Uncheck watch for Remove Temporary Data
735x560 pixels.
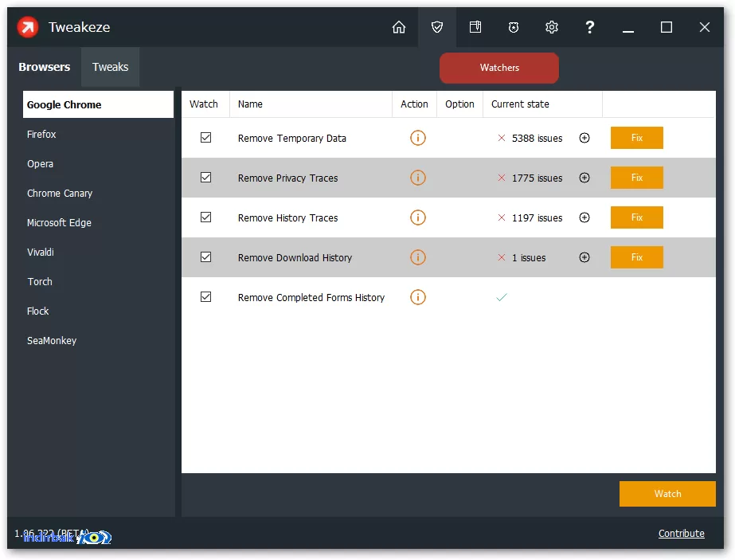pos(205,138)
